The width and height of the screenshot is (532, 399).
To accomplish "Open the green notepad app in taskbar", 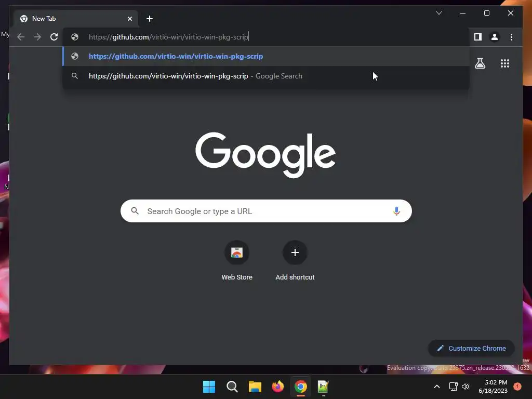I will click(x=323, y=387).
